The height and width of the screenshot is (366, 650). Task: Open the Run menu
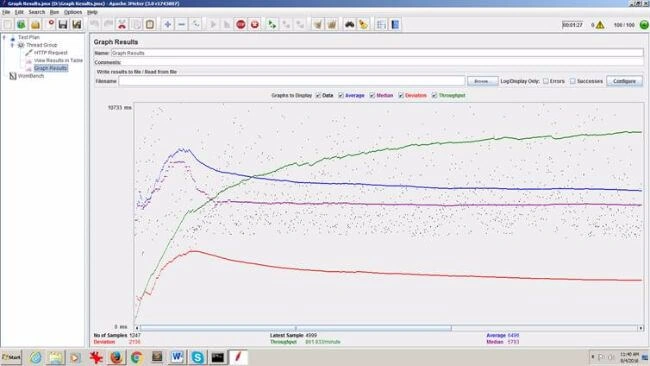(54, 12)
